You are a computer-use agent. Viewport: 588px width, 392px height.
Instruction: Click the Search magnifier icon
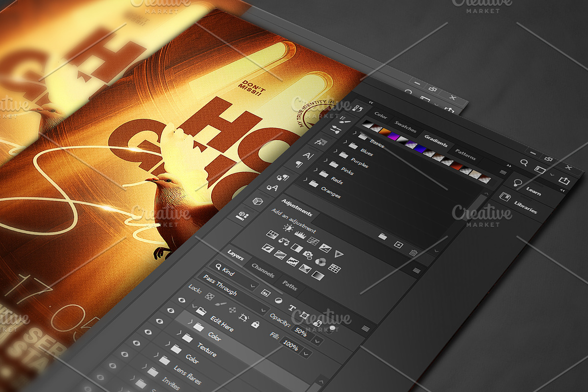(x=524, y=163)
